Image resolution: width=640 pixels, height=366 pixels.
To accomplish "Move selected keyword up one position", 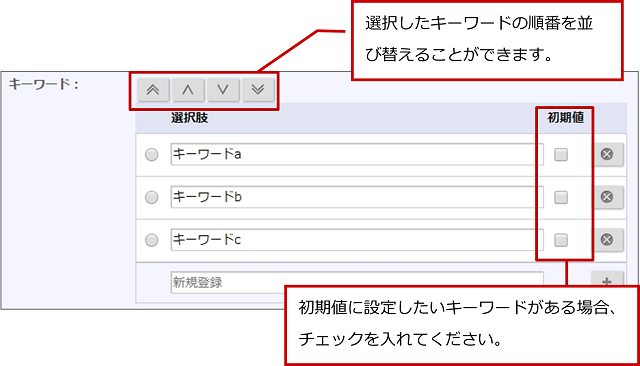I will click(188, 89).
